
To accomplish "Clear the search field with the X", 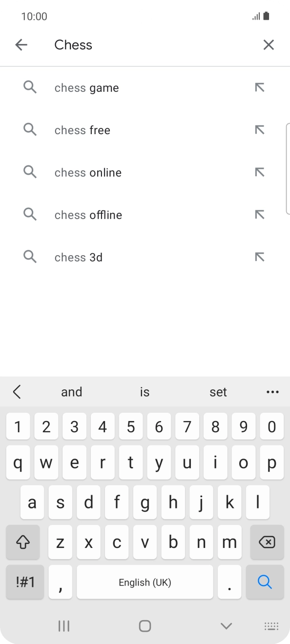I will (x=269, y=44).
